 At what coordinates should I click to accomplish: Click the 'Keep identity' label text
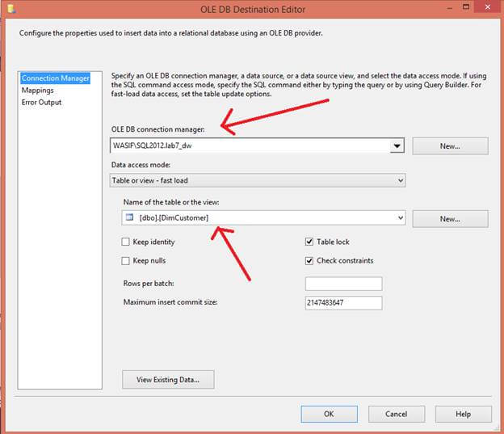coord(153,242)
